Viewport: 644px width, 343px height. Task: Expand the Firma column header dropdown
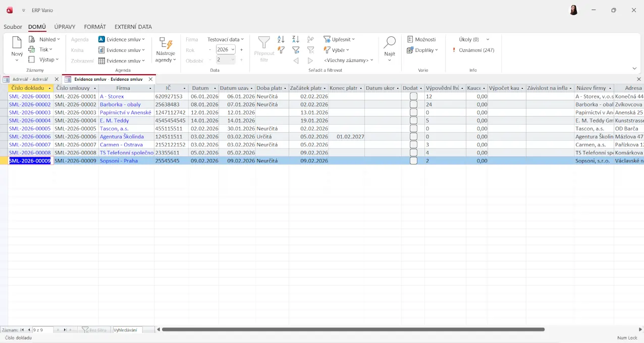150,88
